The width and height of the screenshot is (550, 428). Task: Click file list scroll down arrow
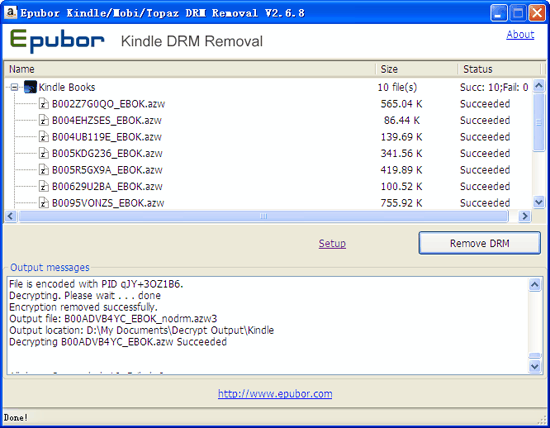(538, 202)
